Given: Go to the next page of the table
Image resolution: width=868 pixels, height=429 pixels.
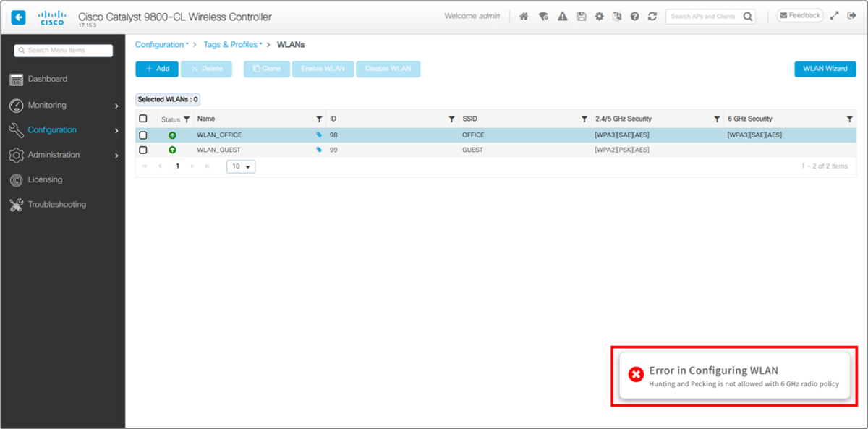Looking at the screenshot, I should (192, 166).
